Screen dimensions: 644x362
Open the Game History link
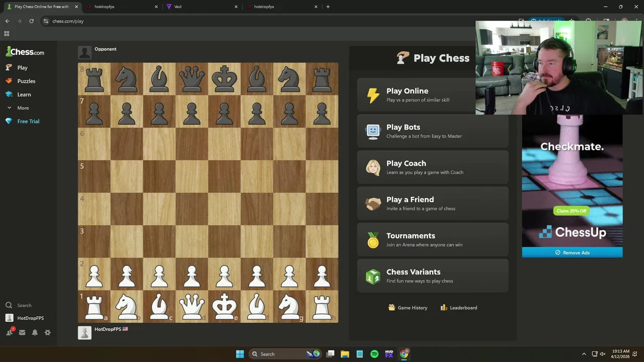[x=408, y=308]
